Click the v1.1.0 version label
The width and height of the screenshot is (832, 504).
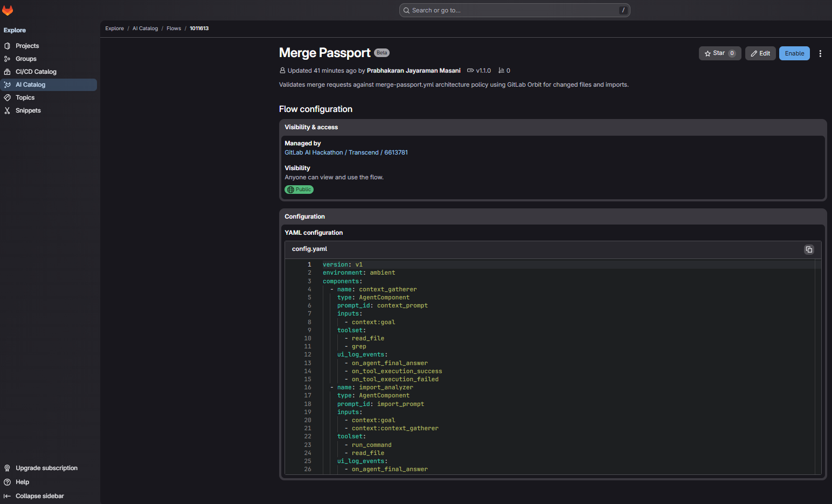click(483, 71)
